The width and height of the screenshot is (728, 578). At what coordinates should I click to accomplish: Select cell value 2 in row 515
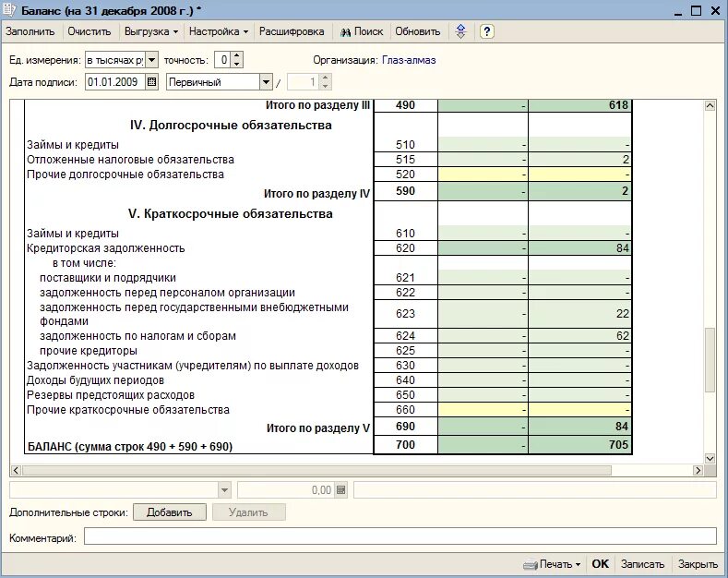tap(579, 160)
